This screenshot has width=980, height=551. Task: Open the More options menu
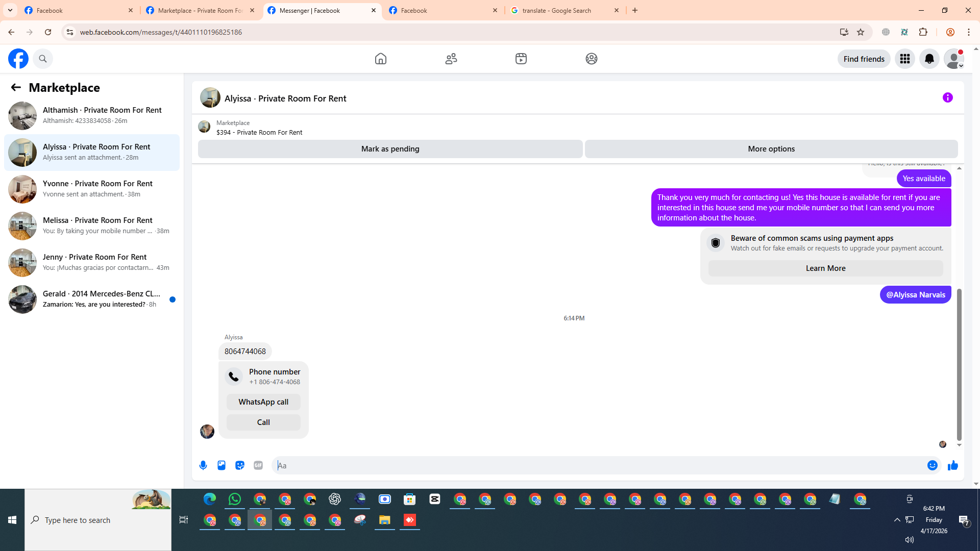point(771,149)
